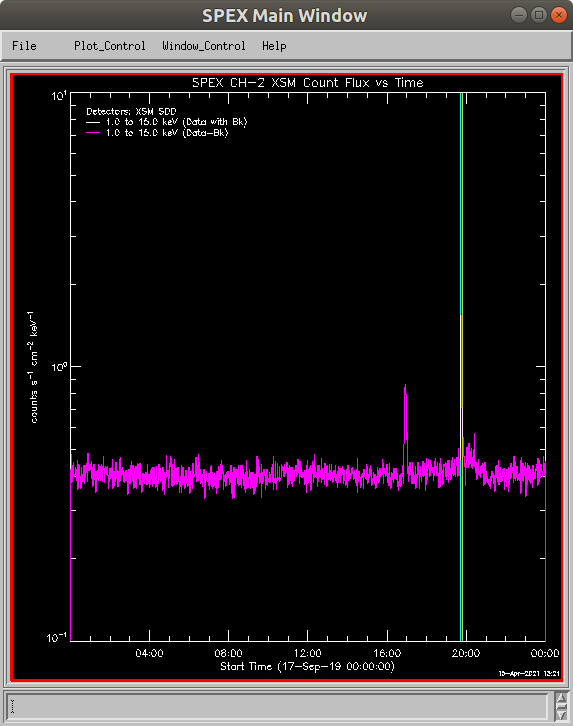Click legend entry '1.0 to 15.0 keV (Data with Bk)'
573x726 pixels.
click(176, 122)
